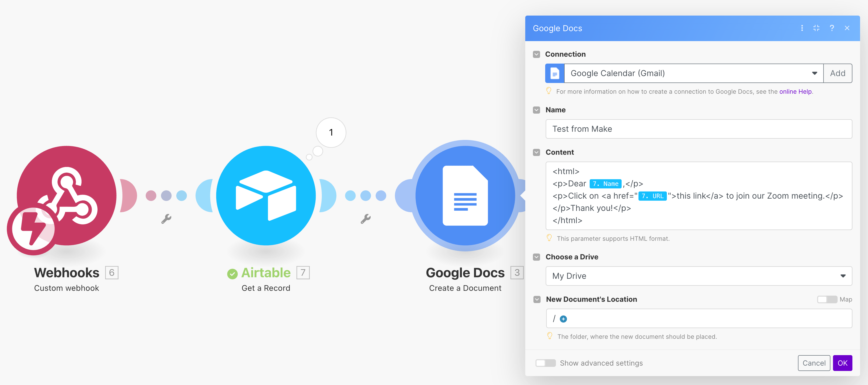Viewport: 868px width, 385px height.
Task: Click the Airtable module title
Action: point(266,273)
